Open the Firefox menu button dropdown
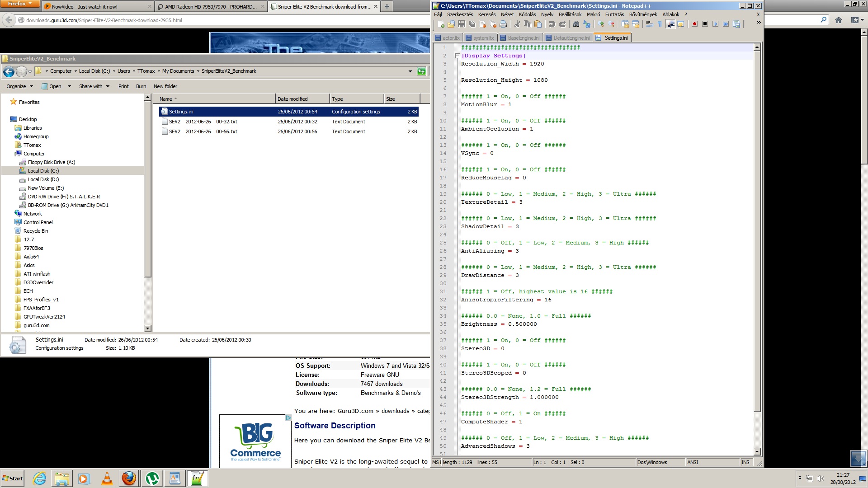868x488 pixels. [x=19, y=4]
